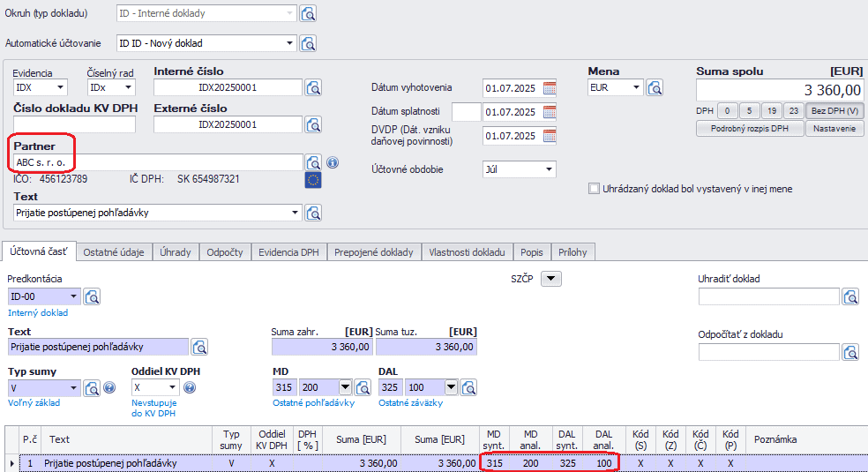This screenshot has height=472, width=868.
Task: Click help icon next to Typ sumy
Action: point(109,387)
